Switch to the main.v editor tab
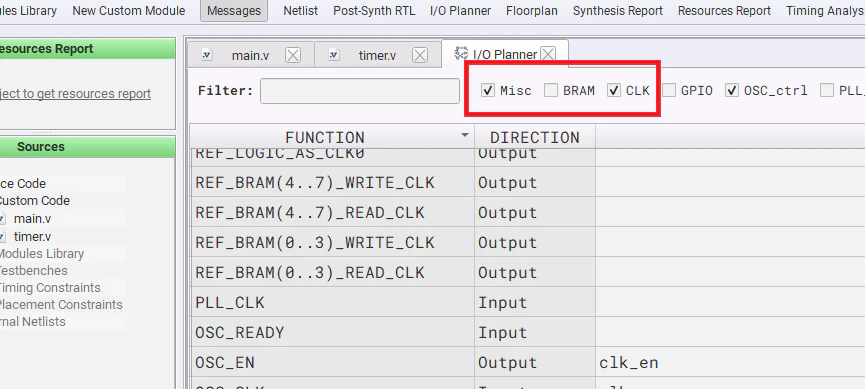Image resolution: width=865 pixels, height=389 pixels. tap(250, 55)
